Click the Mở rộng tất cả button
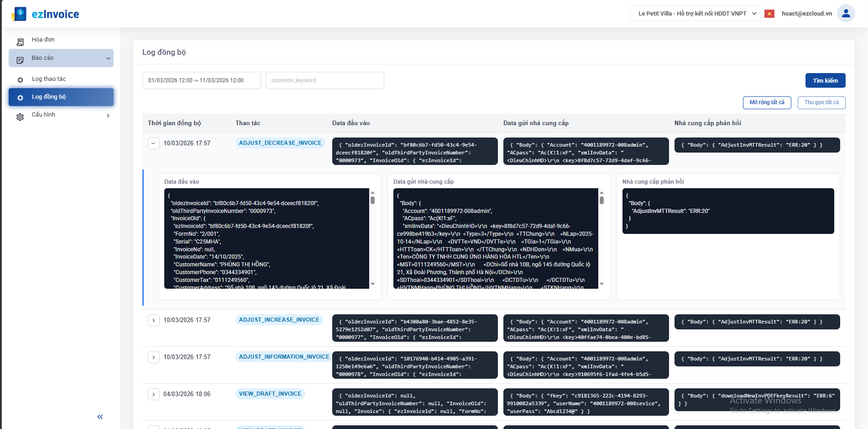The height and width of the screenshot is (429, 868). [x=767, y=102]
